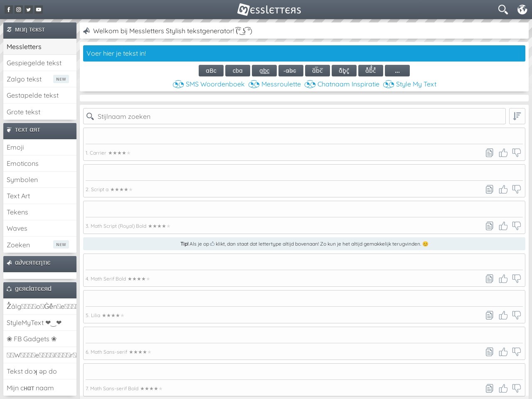The height and width of the screenshot is (399, 532).
Task: Thumbs down the Lilia style
Action: (517, 315)
